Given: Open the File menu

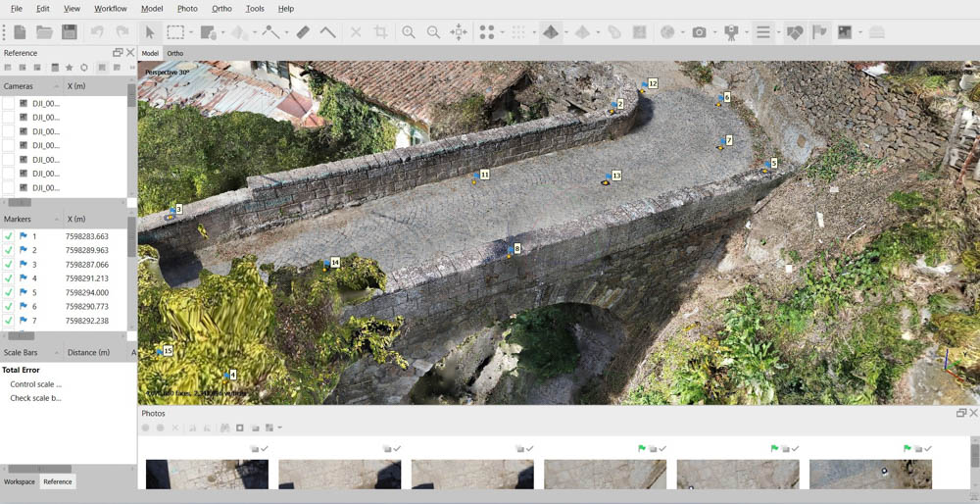Looking at the screenshot, I should pyautogui.click(x=17, y=9).
